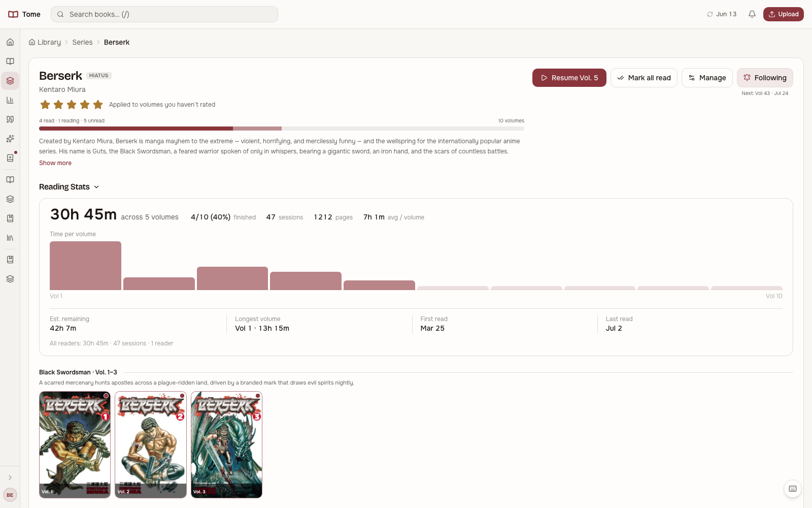Select the highlighted Series stack icon
This screenshot has height=508, width=812.
tap(10, 81)
